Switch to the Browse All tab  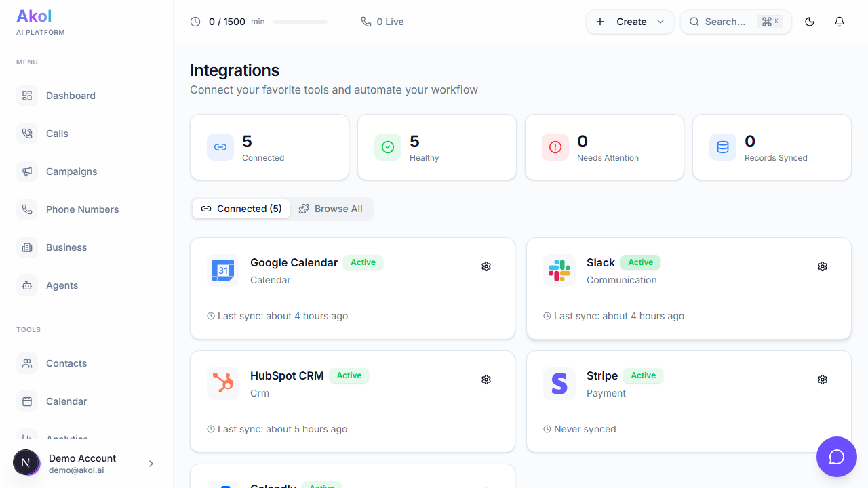(332, 209)
